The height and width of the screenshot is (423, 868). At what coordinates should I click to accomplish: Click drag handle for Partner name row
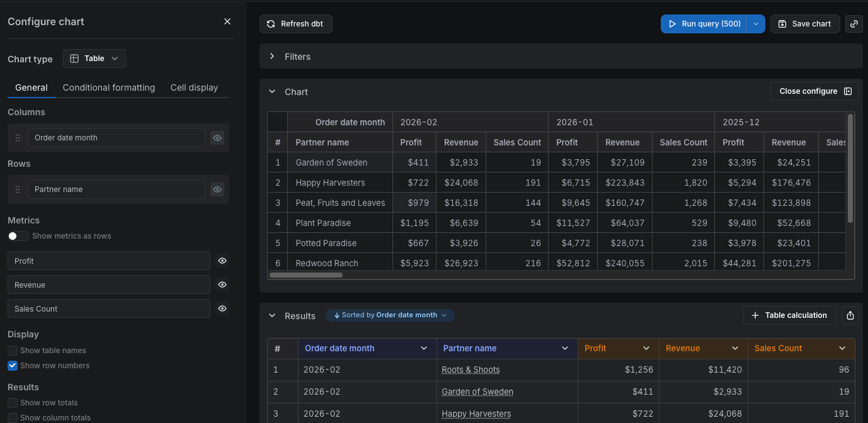click(x=18, y=189)
